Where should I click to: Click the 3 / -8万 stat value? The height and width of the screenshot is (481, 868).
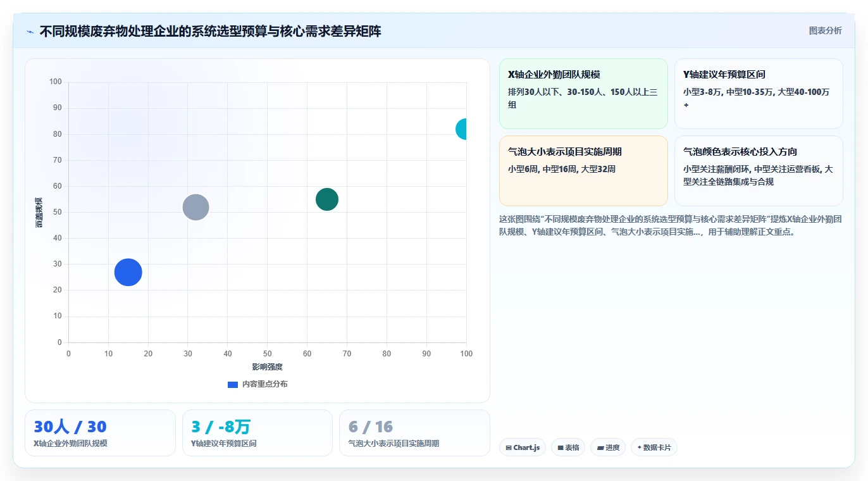click(221, 427)
